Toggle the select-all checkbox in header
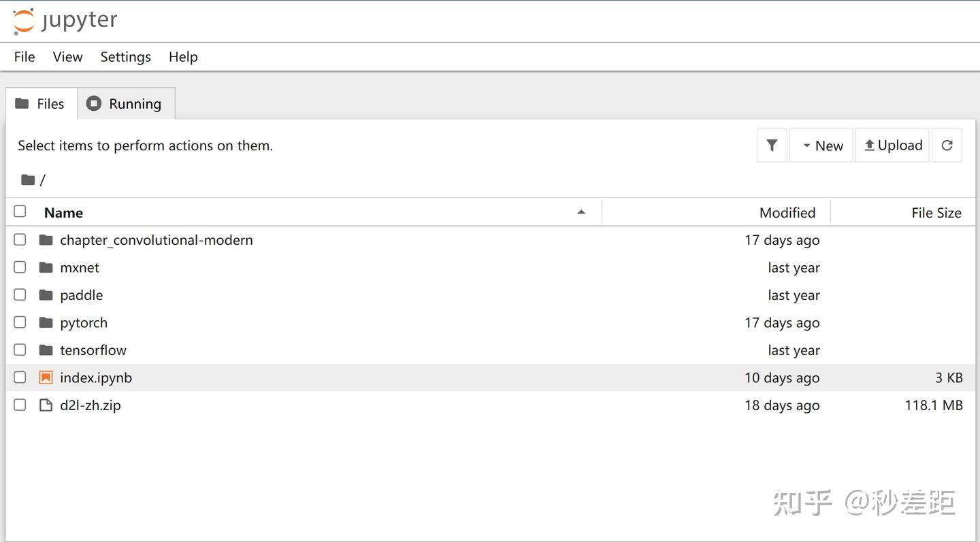Image resolution: width=980 pixels, height=542 pixels. [20, 211]
